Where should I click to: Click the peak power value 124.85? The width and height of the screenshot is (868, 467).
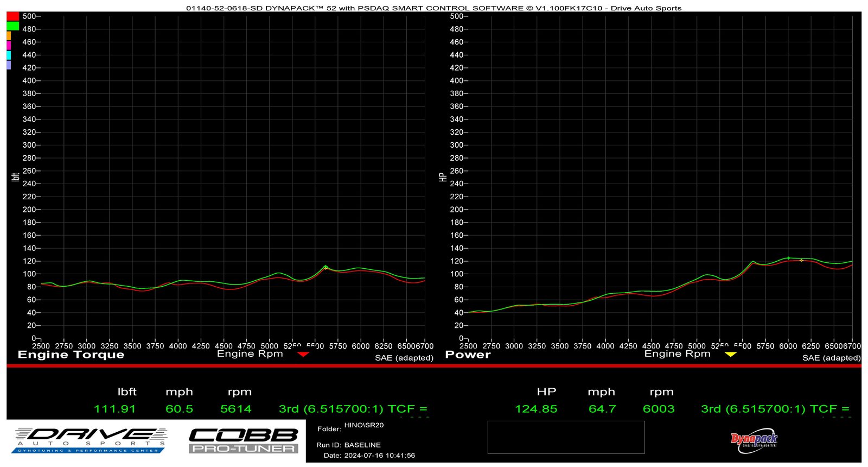[536, 409]
